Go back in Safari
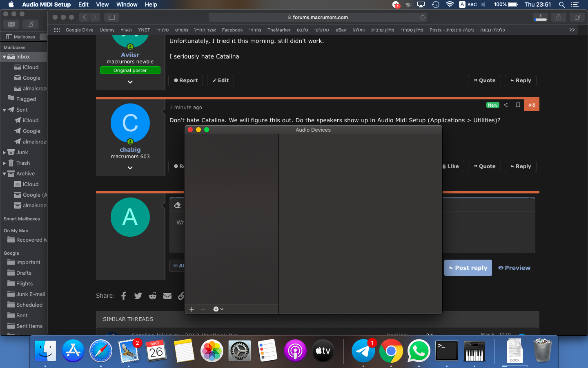588x368 pixels. click(85, 17)
